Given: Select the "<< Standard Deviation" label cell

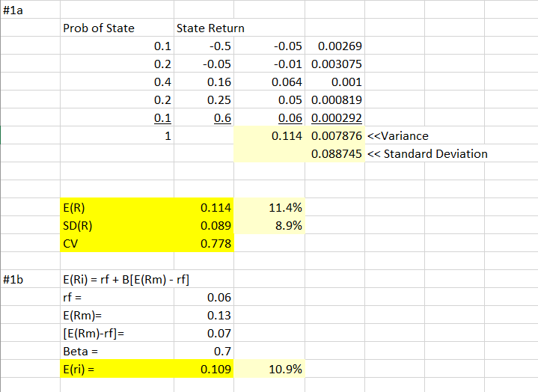Looking at the screenshot, I should coord(427,154).
